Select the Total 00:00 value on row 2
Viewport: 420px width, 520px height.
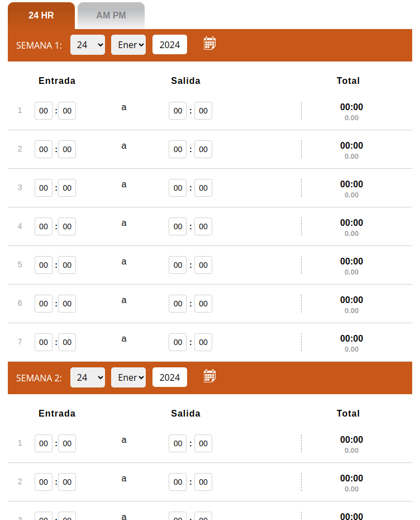pyautogui.click(x=351, y=145)
